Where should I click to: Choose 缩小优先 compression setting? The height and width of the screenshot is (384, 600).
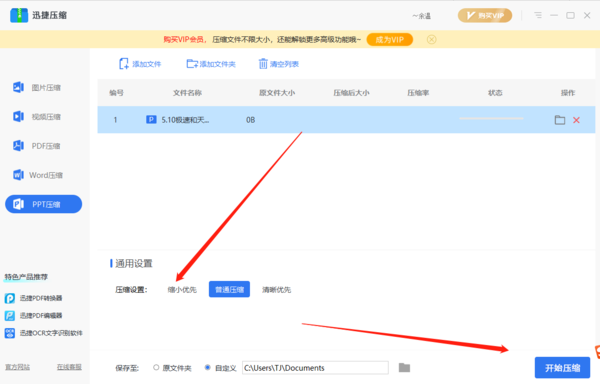182,290
